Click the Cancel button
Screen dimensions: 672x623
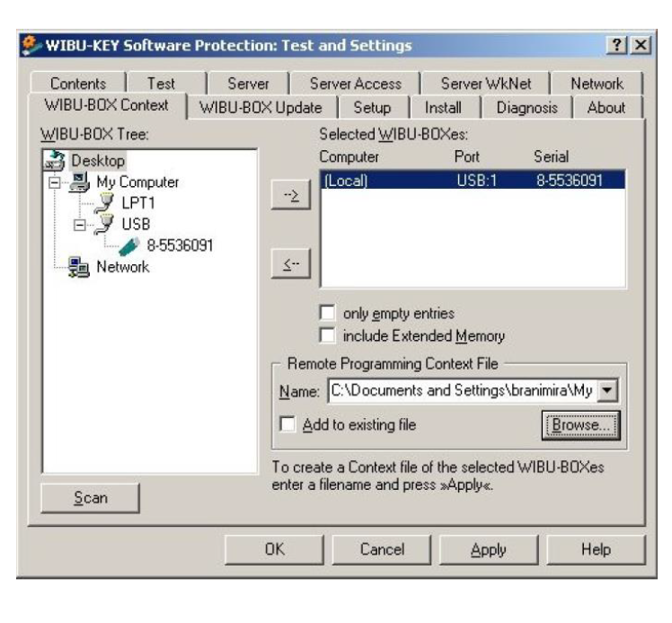382,549
